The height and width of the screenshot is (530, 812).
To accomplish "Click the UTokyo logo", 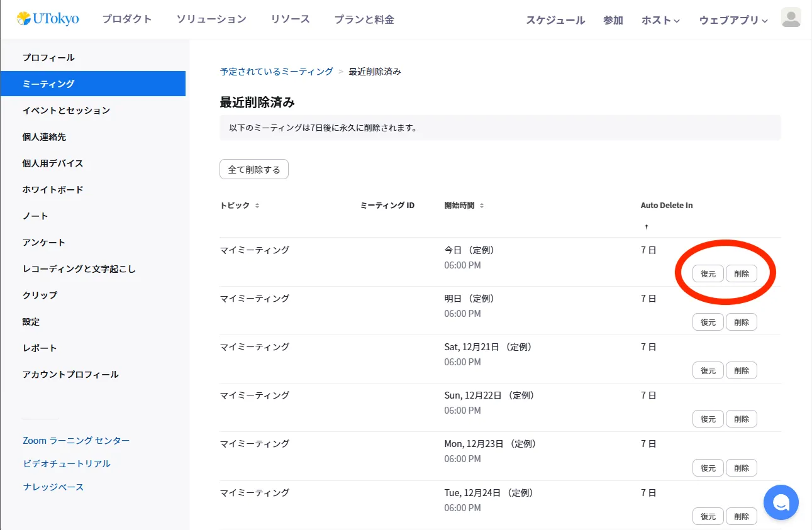I will pyautogui.click(x=48, y=19).
